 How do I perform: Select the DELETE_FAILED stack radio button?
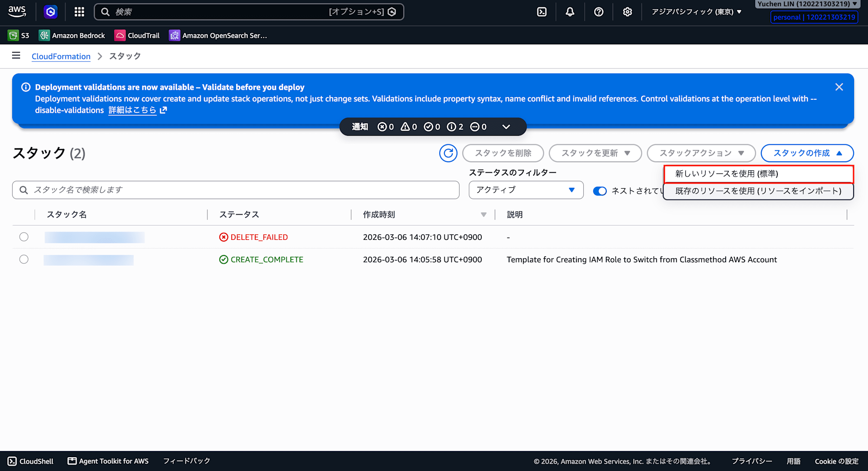[x=24, y=237]
